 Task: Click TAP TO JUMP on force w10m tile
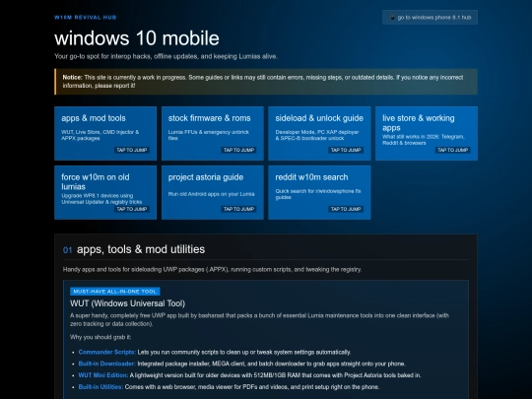coord(132,209)
